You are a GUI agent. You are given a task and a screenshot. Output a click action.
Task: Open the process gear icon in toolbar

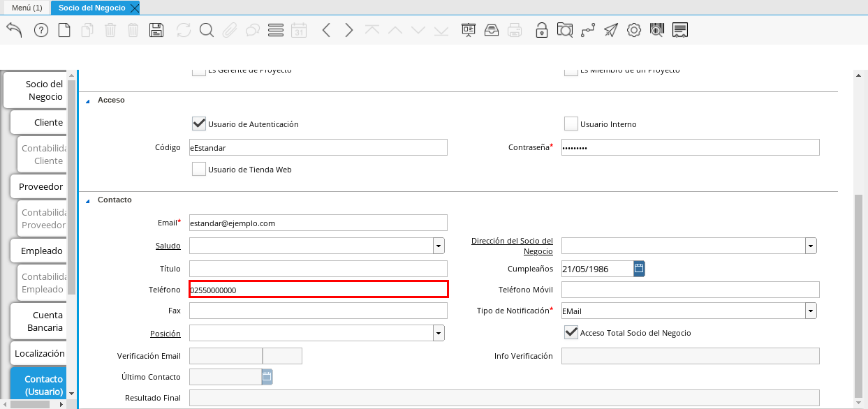click(633, 30)
